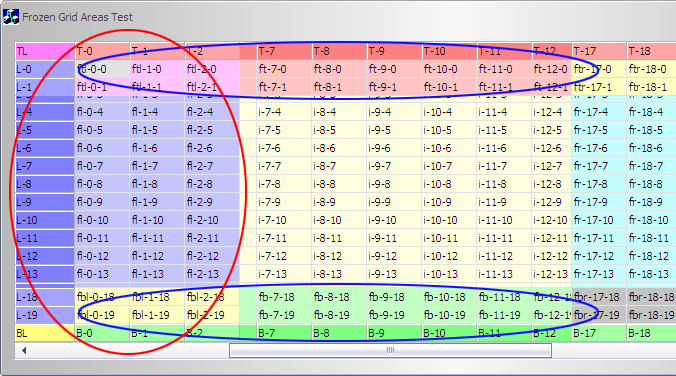Select cell i-9-7
The image size is (676, 376).
coord(394,166)
